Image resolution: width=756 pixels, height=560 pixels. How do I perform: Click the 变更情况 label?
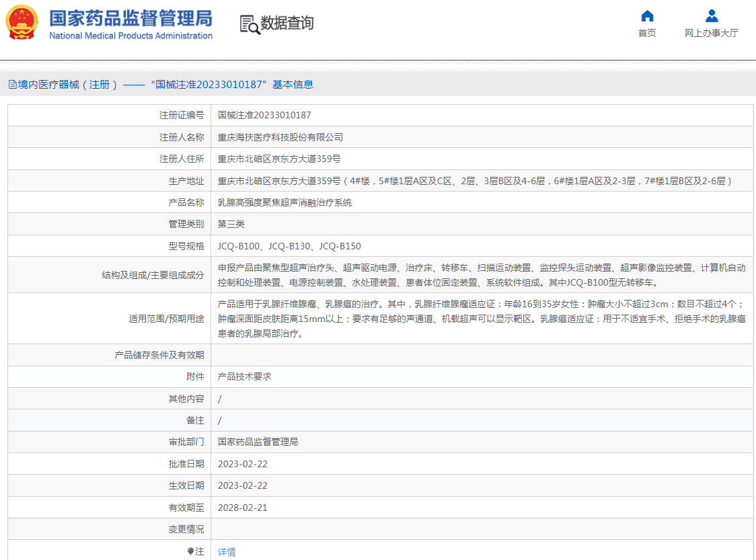click(x=186, y=530)
